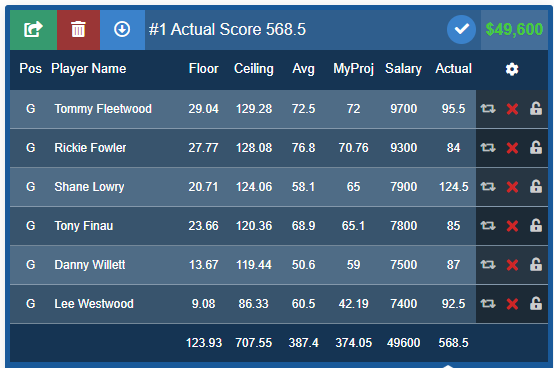Click the #1 Actual Score 568.5 title
This screenshot has width=554, height=368.
tap(227, 30)
